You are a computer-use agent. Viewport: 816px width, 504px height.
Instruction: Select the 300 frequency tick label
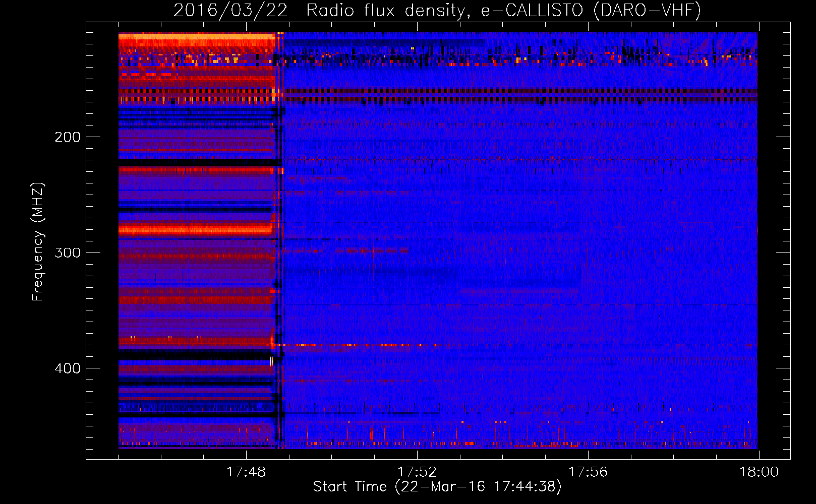(68, 253)
